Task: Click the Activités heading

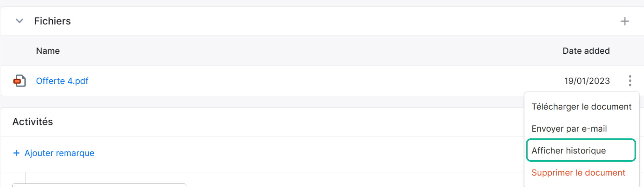Action: [x=32, y=121]
